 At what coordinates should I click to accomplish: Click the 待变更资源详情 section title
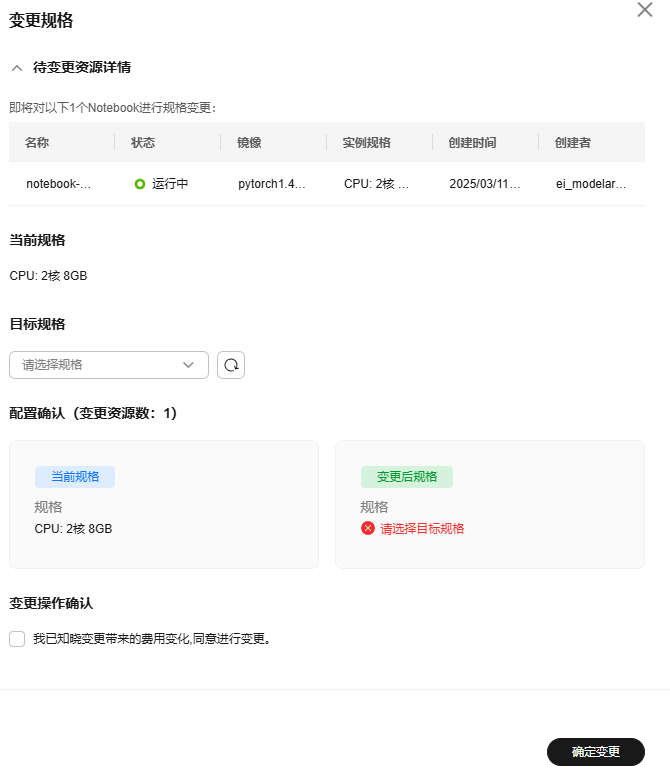pyautogui.click(x=82, y=67)
